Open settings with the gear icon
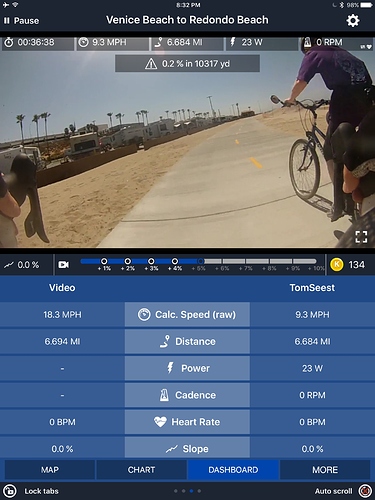 coord(353,21)
